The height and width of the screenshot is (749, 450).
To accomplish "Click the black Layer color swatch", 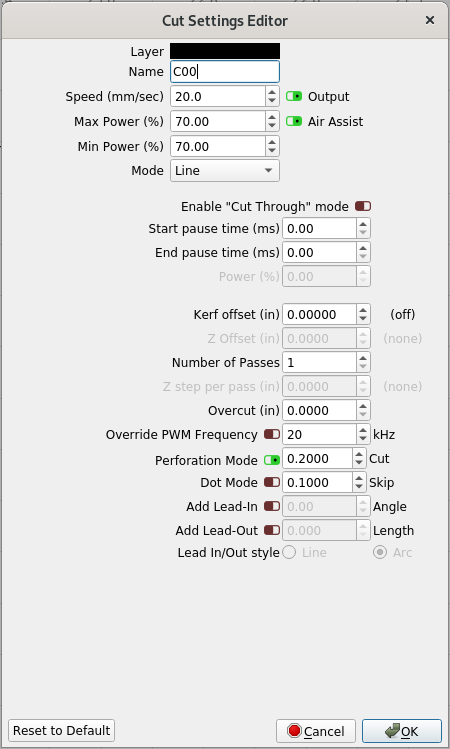I will pyautogui.click(x=225, y=51).
